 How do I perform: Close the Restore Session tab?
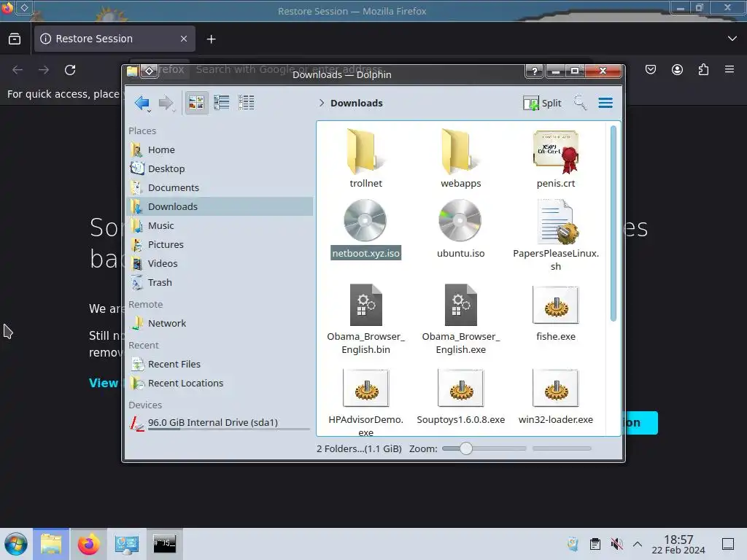click(184, 39)
